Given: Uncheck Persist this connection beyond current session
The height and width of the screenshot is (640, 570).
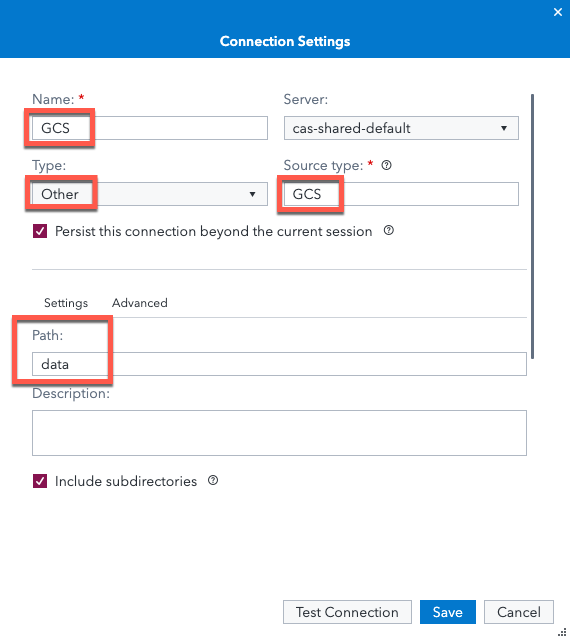Looking at the screenshot, I should 40,231.
